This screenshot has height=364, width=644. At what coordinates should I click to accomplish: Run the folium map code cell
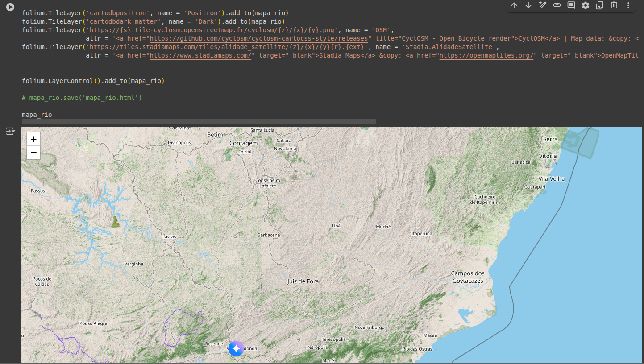pyautogui.click(x=10, y=7)
